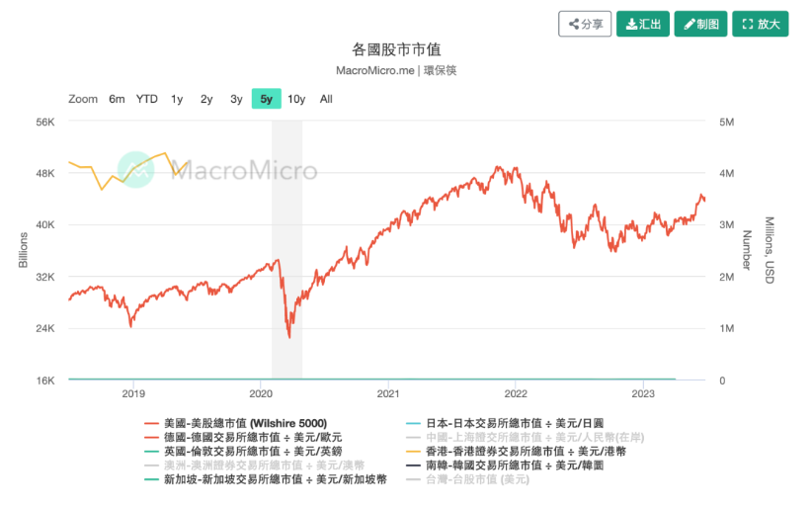
Task: Click the chart title 各國股市市值
Action: point(396,49)
